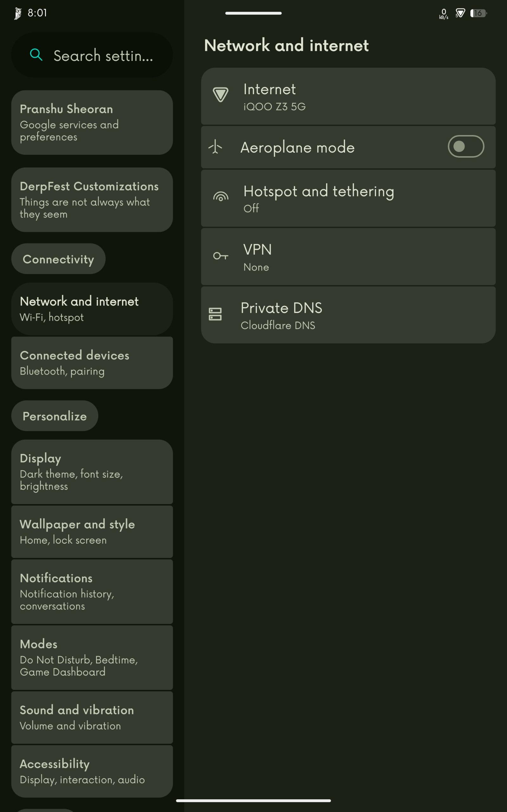
Task: Tap the VPN key icon
Action: click(221, 256)
